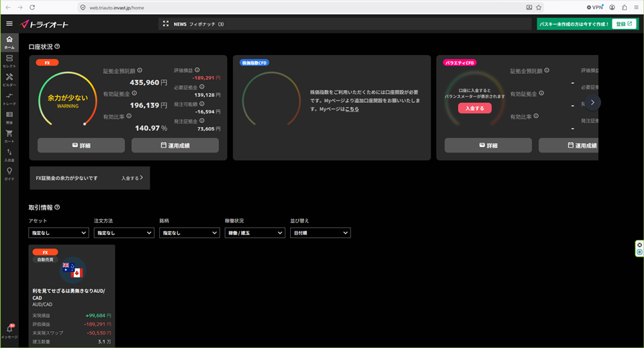The height and width of the screenshot is (348, 644).
Task: Open トレード in the sidebar
Action: coord(9,99)
